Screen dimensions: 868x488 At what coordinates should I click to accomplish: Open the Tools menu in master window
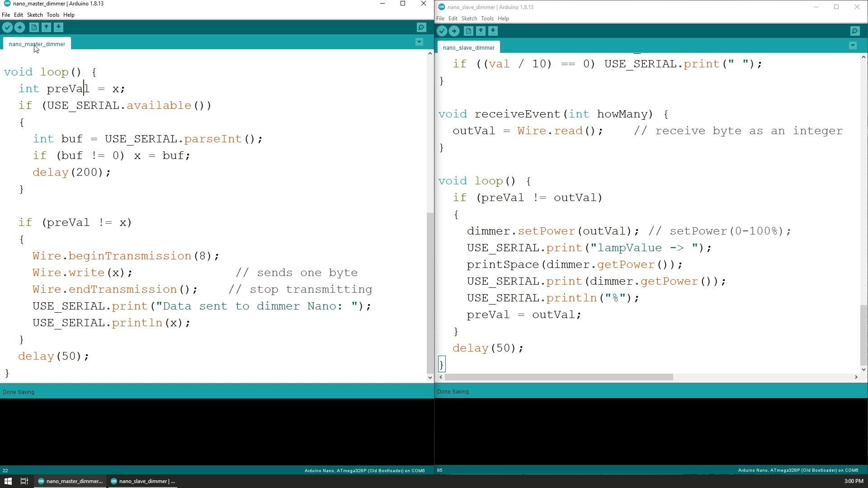tap(52, 14)
